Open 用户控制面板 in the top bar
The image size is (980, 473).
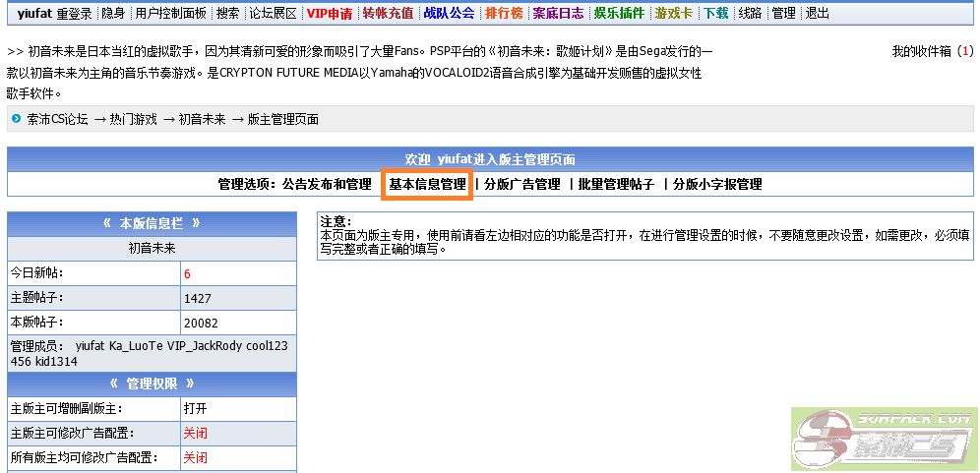(170, 14)
